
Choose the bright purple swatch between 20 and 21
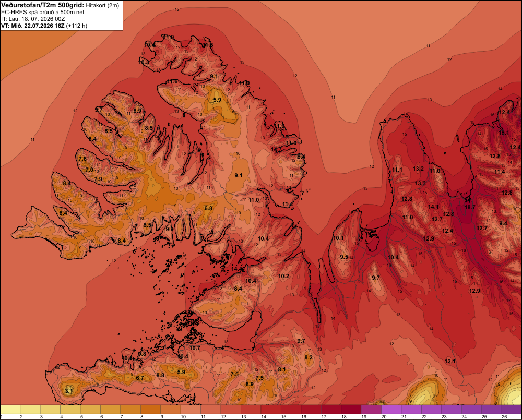coord(391,410)
